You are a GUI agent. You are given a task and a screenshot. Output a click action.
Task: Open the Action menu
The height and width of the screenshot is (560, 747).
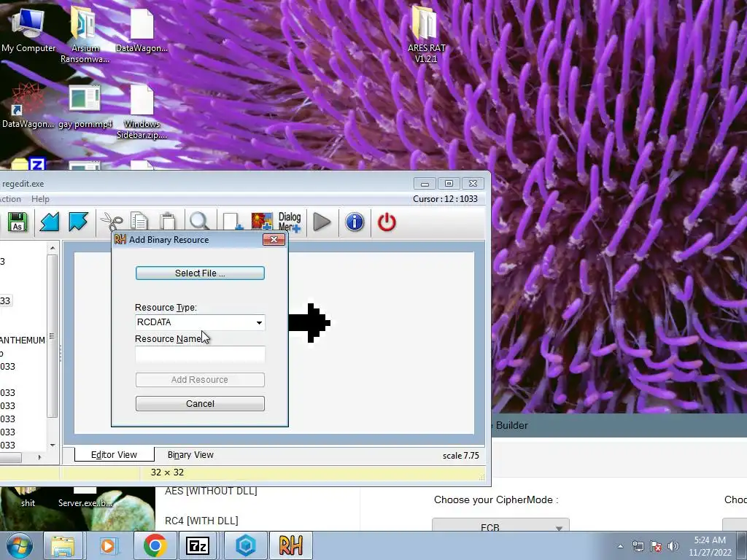[x=9, y=199]
